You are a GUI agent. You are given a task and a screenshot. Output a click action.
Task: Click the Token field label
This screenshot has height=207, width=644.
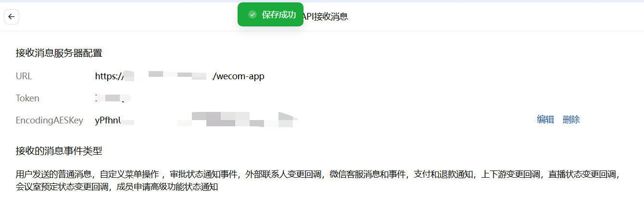[27, 98]
